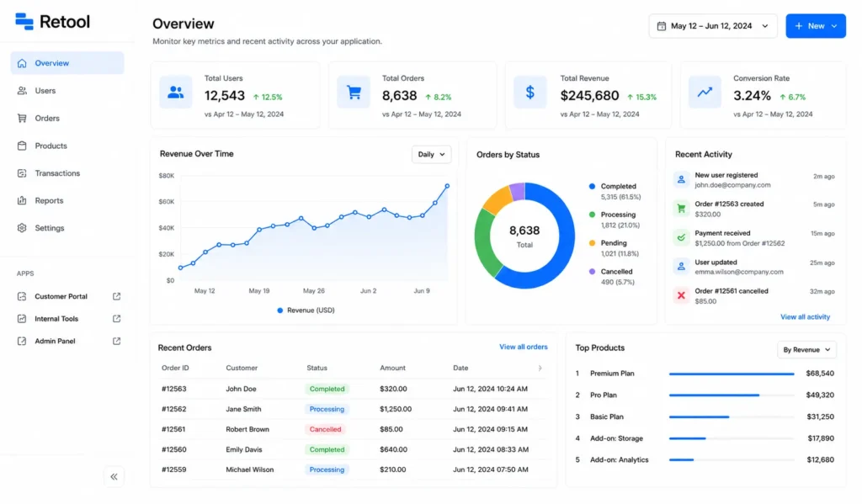This screenshot has width=862, height=504.
Task: Click the Total Orders cart icon
Action: click(354, 93)
